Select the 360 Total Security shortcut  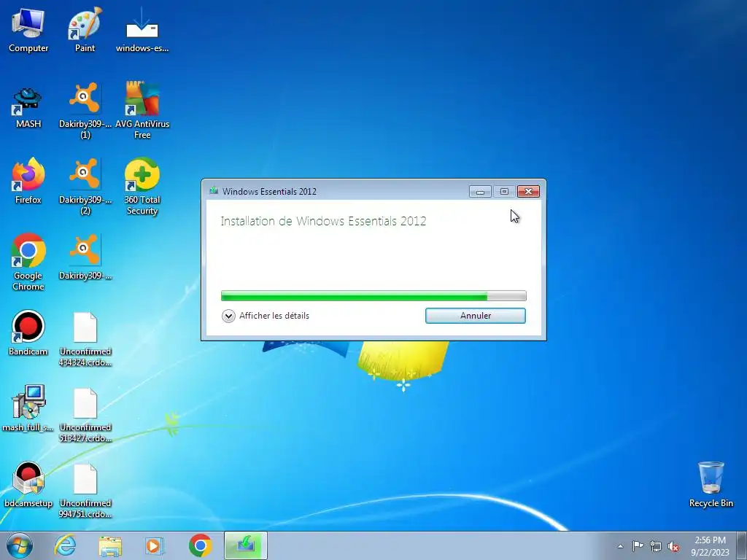click(x=142, y=186)
